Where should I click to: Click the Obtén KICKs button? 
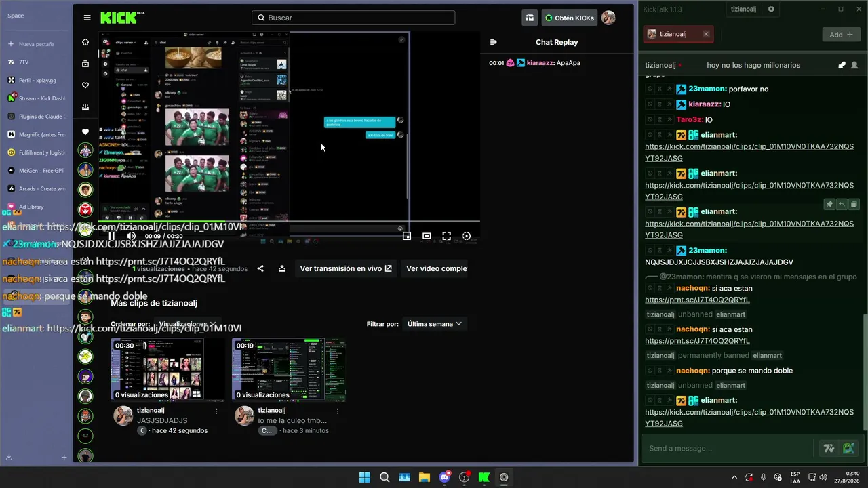[569, 18]
